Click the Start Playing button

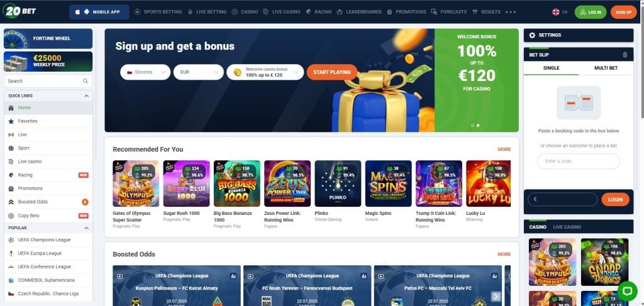click(332, 72)
